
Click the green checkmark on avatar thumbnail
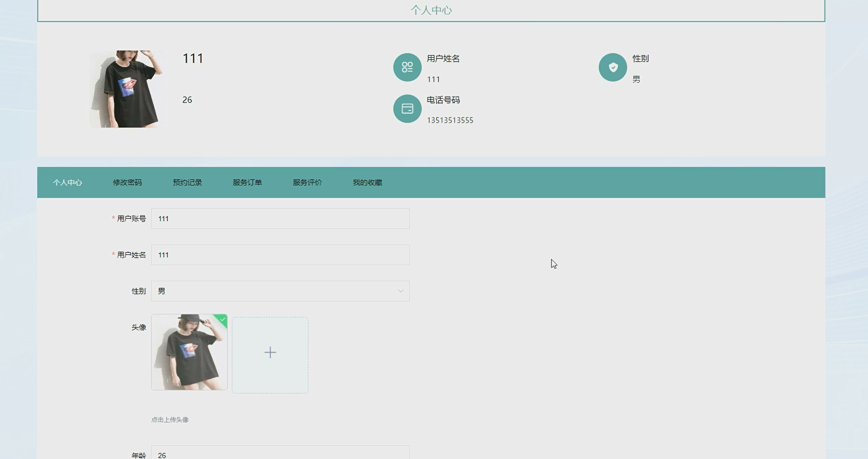point(223,319)
